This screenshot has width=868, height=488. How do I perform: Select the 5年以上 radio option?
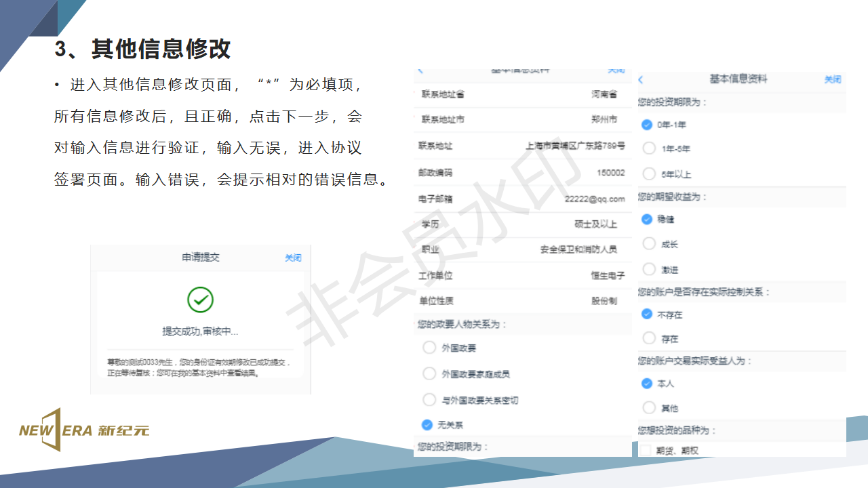point(649,174)
